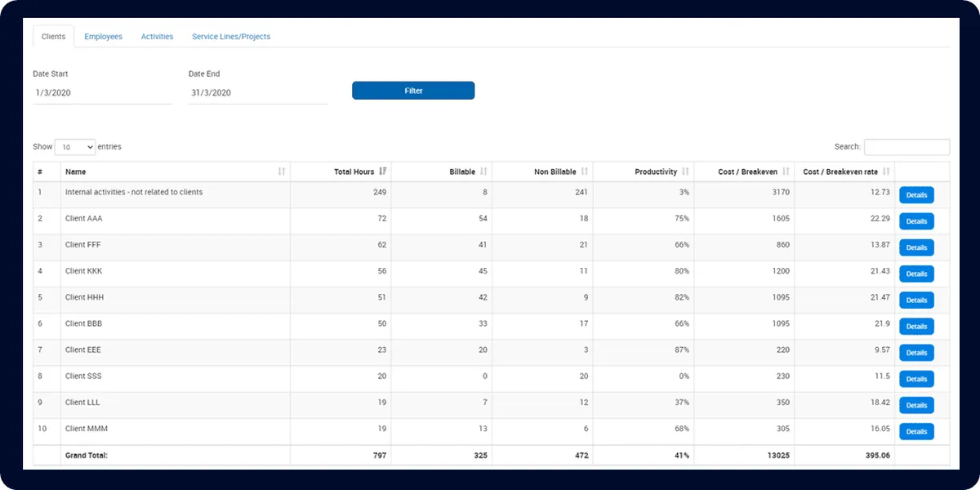Sort by Non Billable column icon

click(584, 171)
